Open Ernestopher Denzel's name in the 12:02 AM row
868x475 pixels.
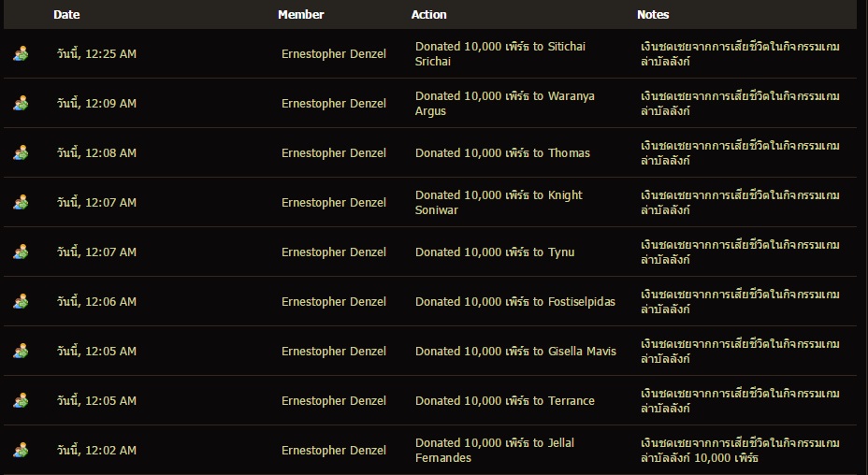tap(334, 450)
